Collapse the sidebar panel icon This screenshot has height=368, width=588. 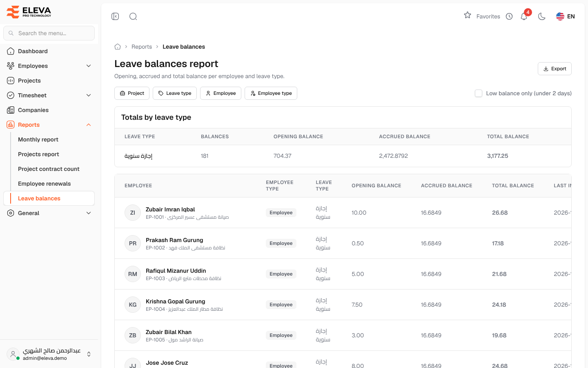(x=115, y=16)
